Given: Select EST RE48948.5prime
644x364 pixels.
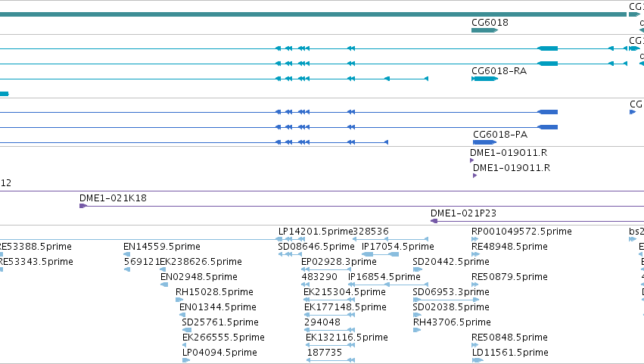Looking at the screenshot, I should (509, 247).
